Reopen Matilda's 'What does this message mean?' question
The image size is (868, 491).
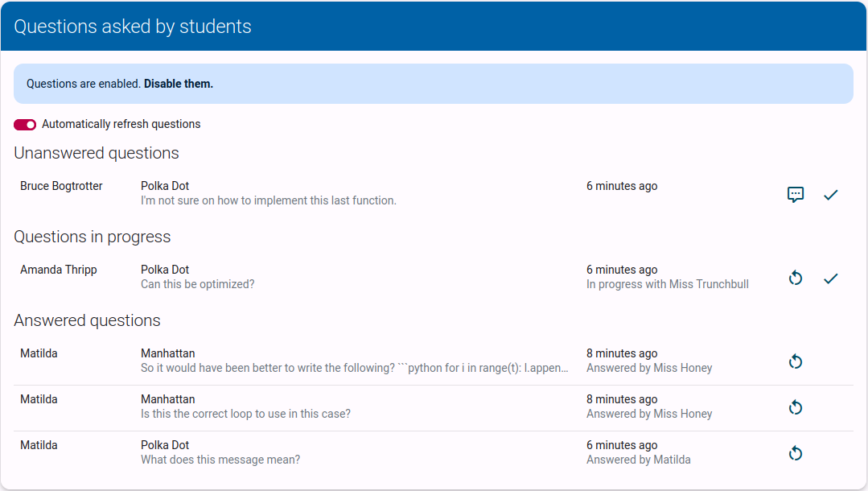(x=796, y=453)
